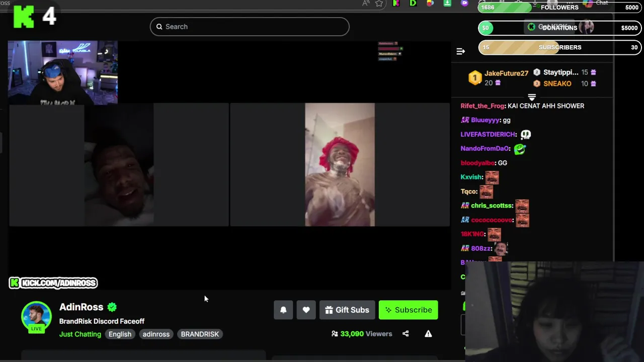Click gift icon beside JakeFuture27 count 20
This screenshot has height=362, width=644.
(x=498, y=83)
